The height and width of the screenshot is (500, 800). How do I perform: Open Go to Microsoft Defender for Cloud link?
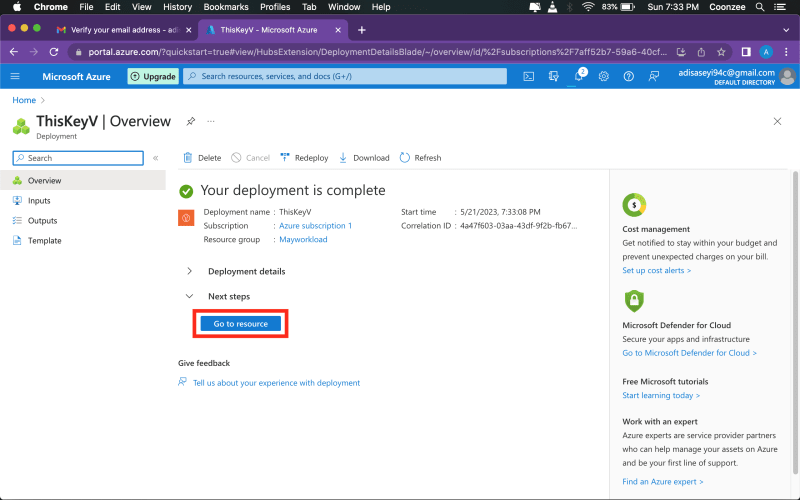tap(689, 353)
